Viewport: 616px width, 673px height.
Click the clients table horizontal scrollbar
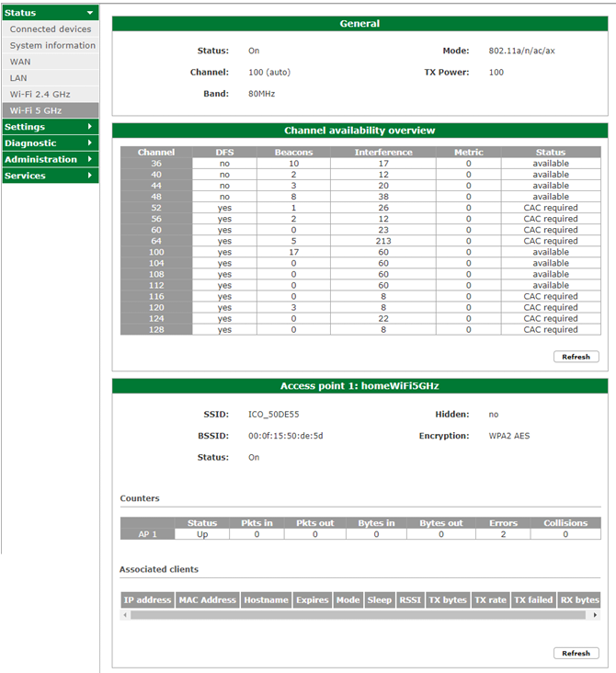point(358,615)
